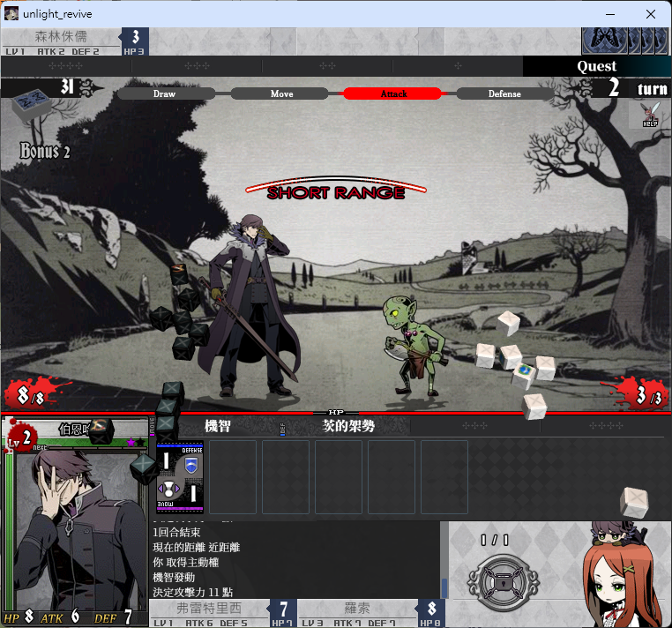This screenshot has width=672, height=628.
Task: Click the move arrows icon on card
Action: click(168, 489)
